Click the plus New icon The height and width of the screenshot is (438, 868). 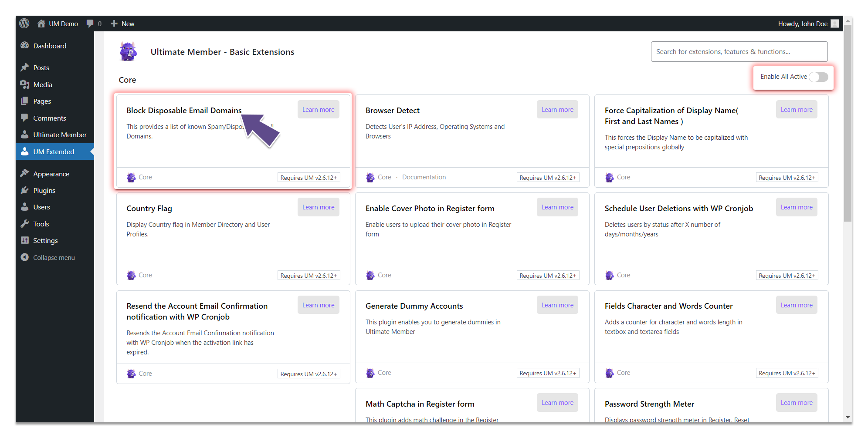pos(114,24)
